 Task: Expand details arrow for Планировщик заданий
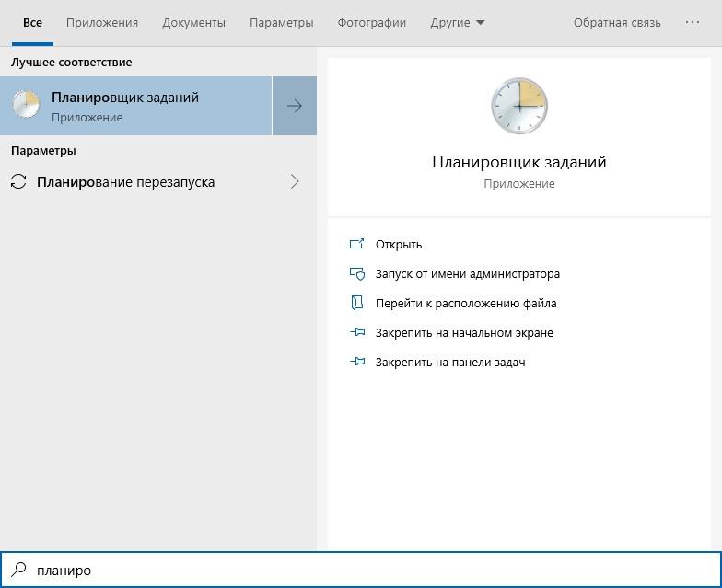pyautogui.click(x=295, y=106)
